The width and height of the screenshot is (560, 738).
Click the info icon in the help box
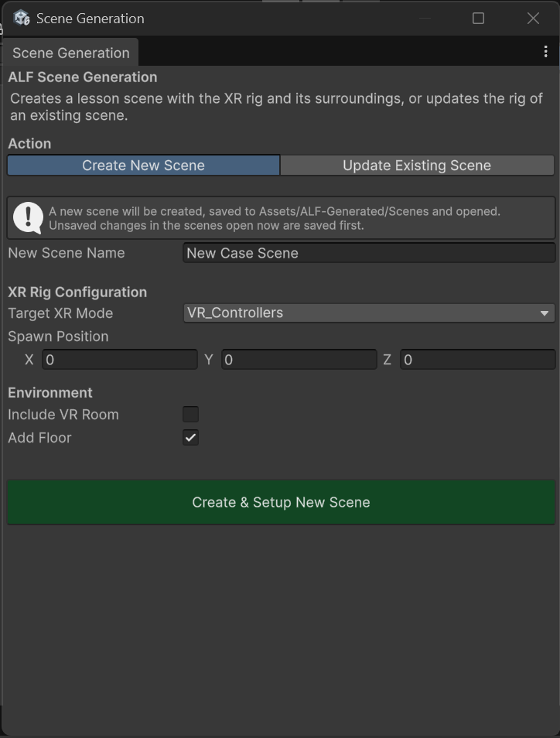click(28, 218)
